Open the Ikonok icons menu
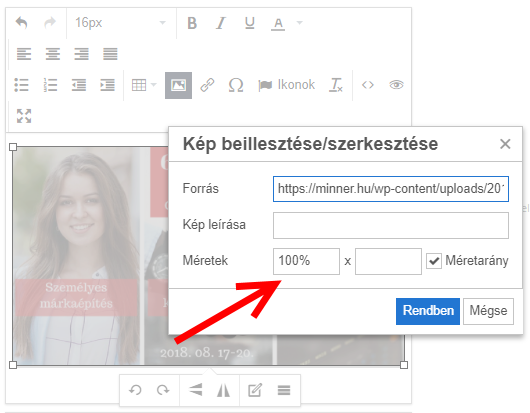Screen dimensions: 530x413 286,85
